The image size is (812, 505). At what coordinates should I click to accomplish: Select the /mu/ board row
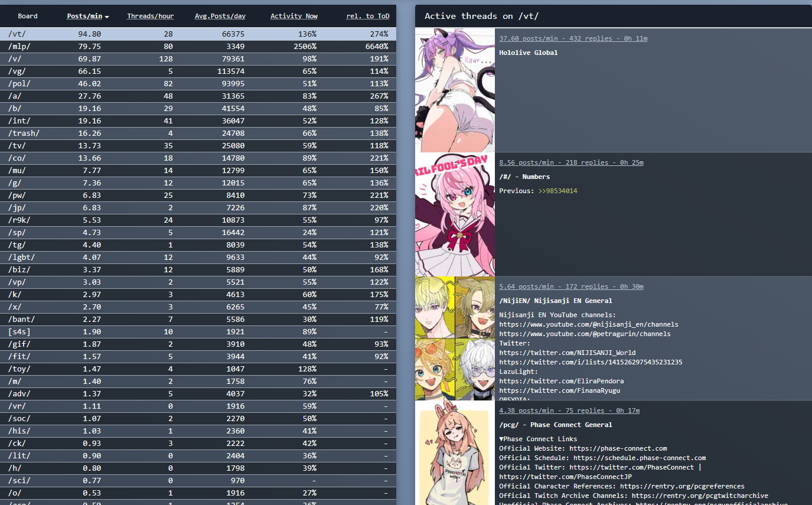point(198,170)
